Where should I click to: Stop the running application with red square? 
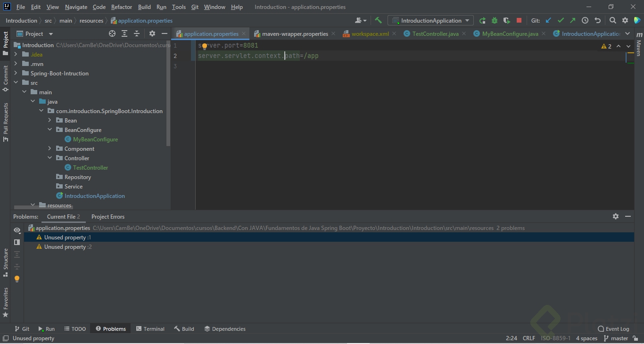(519, 20)
